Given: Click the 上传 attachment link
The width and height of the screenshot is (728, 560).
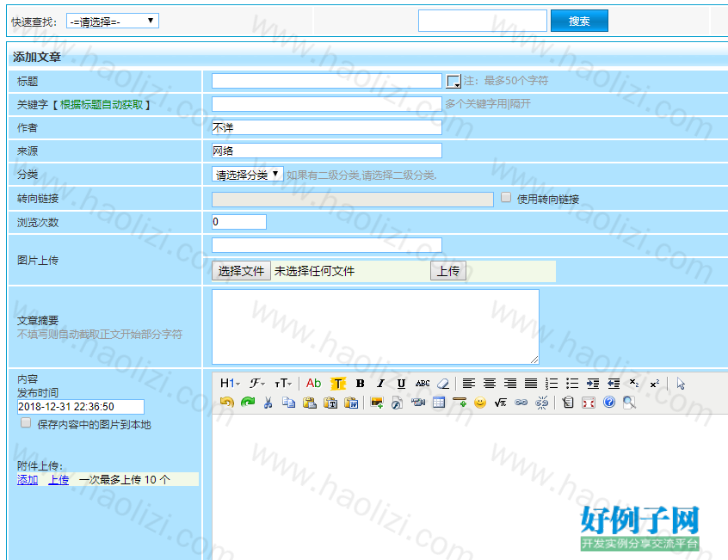Looking at the screenshot, I should coord(59,480).
